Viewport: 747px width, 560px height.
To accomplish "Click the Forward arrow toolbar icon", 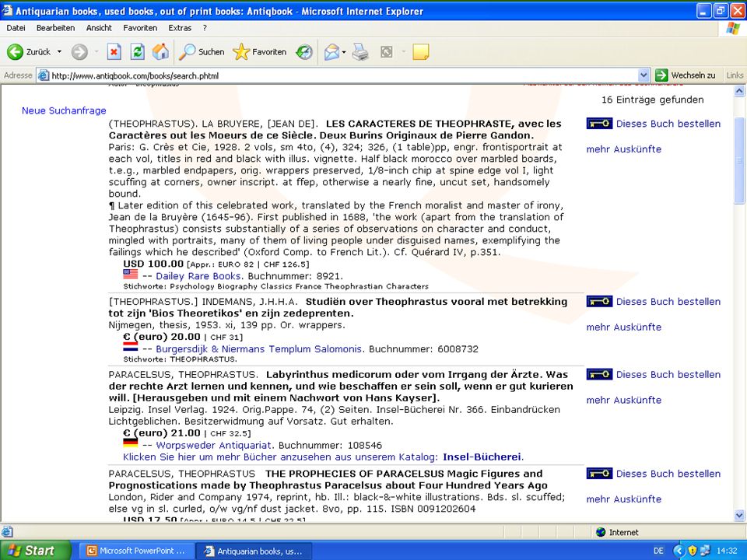I will [x=79, y=52].
